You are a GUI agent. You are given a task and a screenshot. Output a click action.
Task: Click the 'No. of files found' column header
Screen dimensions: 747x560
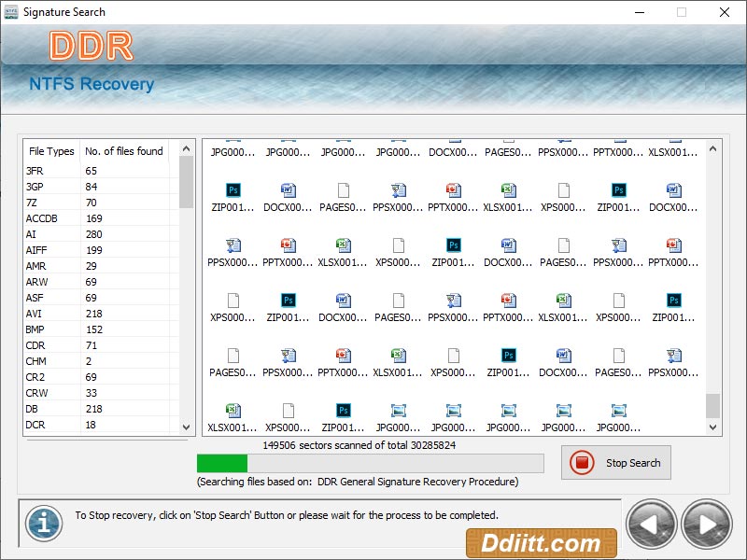click(122, 151)
